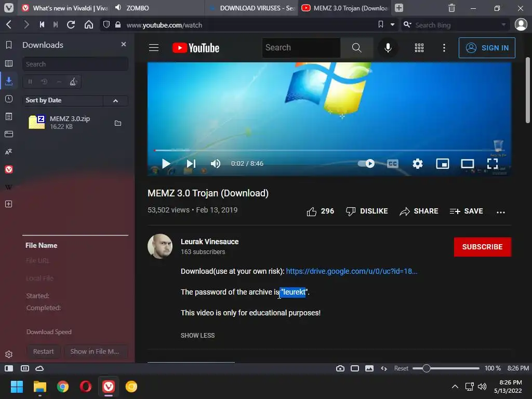Focus the Downloads search field
532x399 pixels.
(x=75, y=64)
